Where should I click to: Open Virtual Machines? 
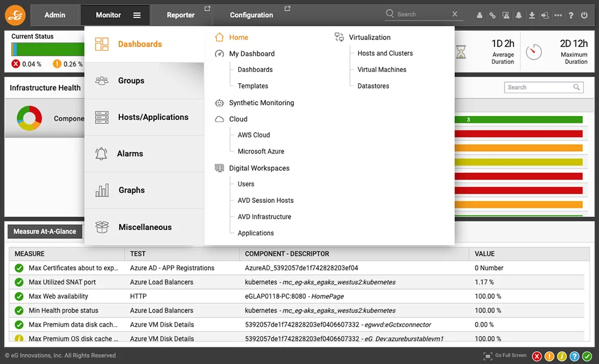382,70
